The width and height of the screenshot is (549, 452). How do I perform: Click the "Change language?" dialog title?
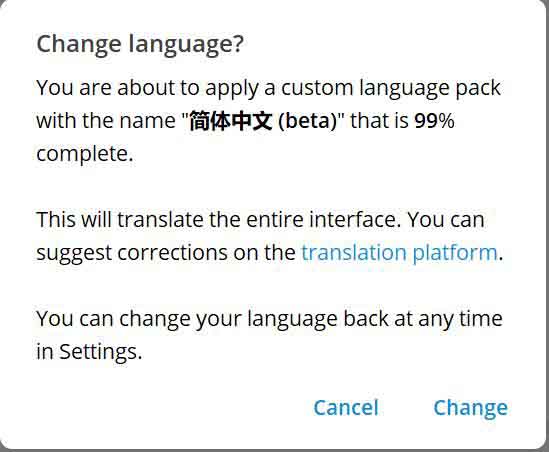[x=140, y=46]
